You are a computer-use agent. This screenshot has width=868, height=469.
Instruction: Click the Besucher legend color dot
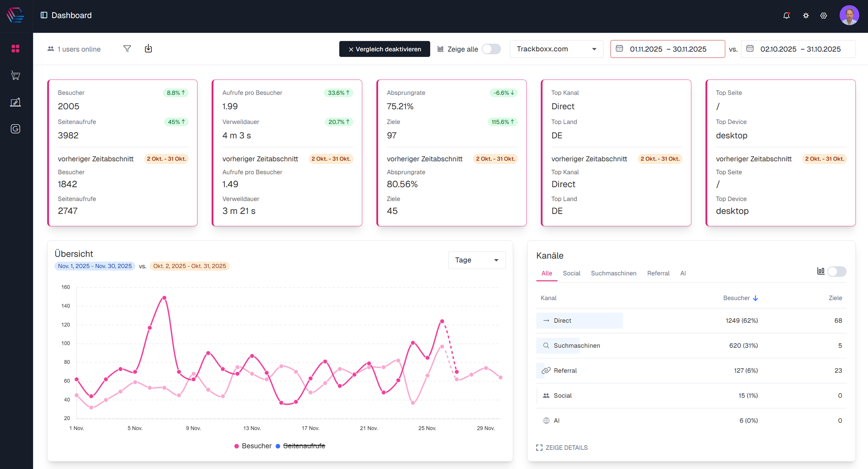237,446
